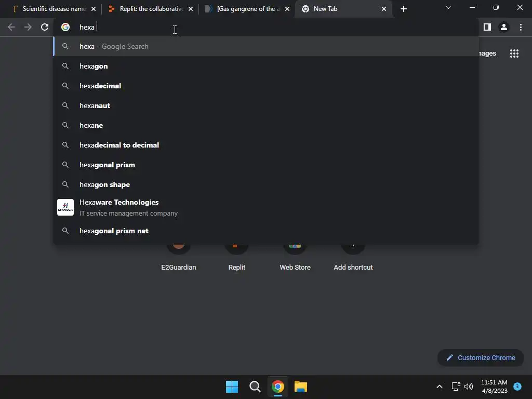532x399 pixels.
Task: Select the 'hexane' suggestion
Action: 265,125
